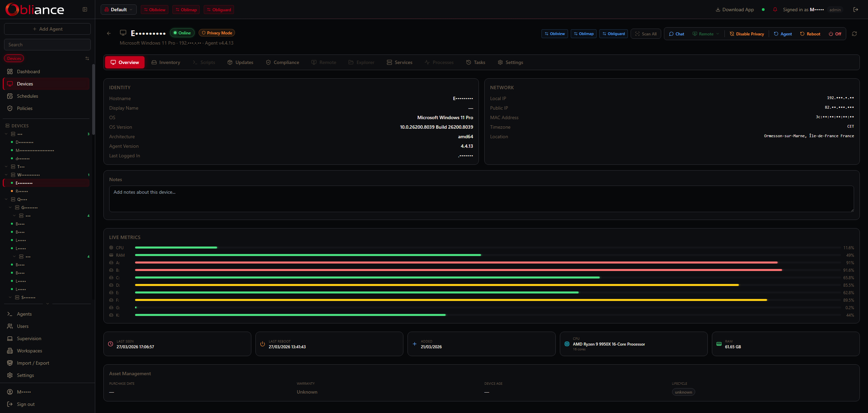This screenshot has width=868, height=413.
Task: Click the notes text area
Action: tap(481, 199)
